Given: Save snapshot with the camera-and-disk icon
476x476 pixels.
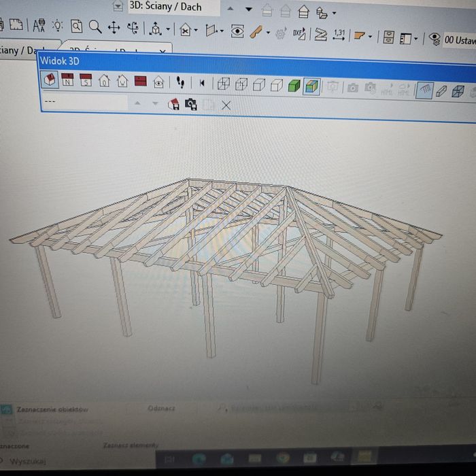Looking at the screenshot, I should [x=191, y=105].
